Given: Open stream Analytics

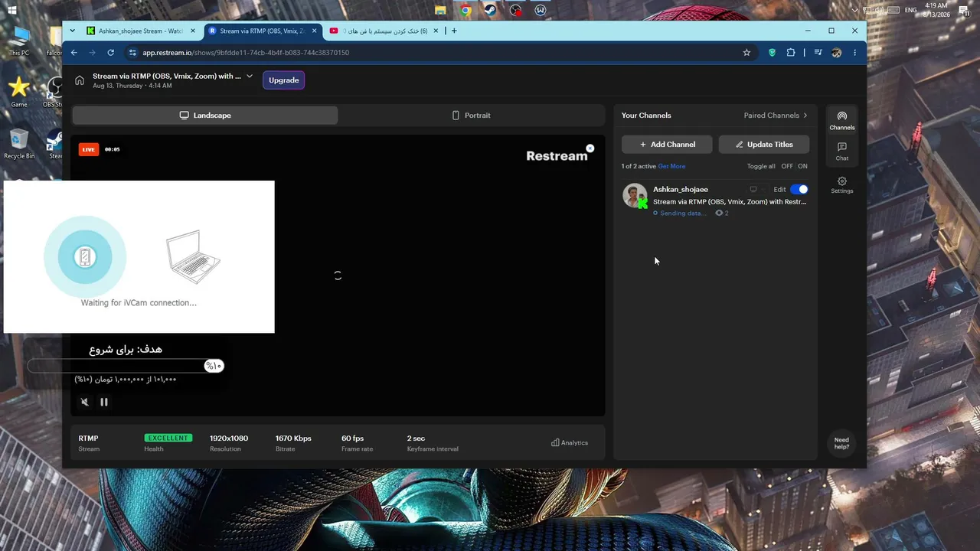Looking at the screenshot, I should click(570, 442).
